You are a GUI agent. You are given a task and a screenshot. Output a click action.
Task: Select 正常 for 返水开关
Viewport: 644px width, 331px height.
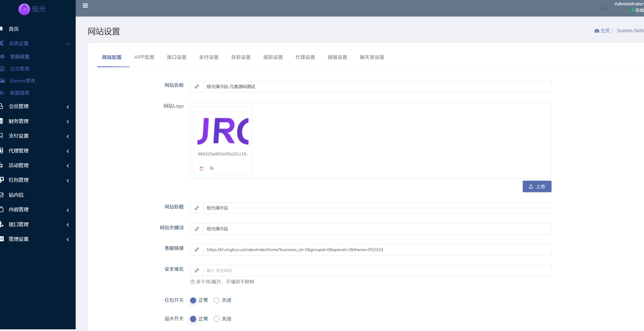[193, 319]
